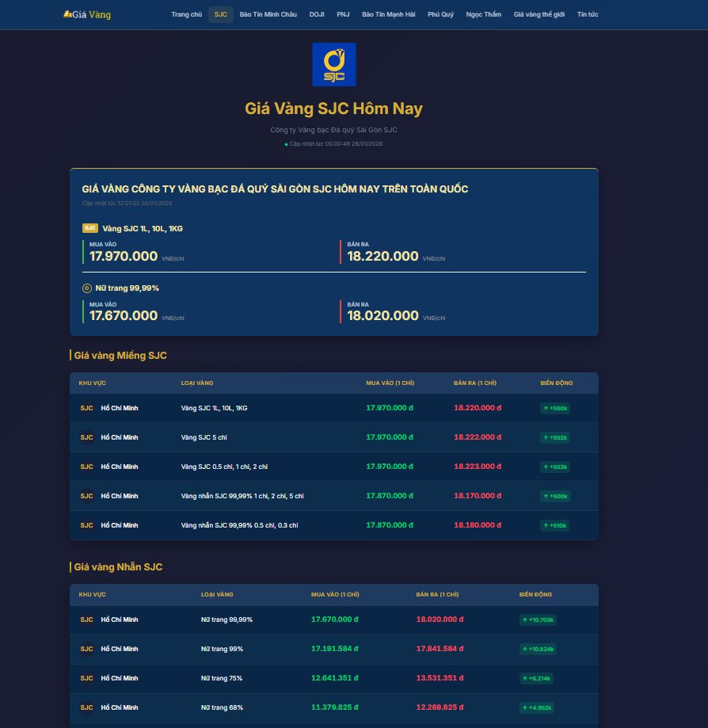Click the ring icon beside Nữ trang 99,99% heading
Image resolution: width=708 pixels, height=728 pixels.
tap(87, 288)
